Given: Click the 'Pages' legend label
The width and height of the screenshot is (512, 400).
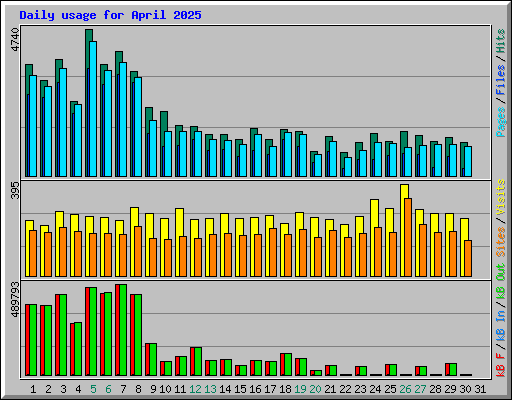Looking at the screenshot, I should tap(501, 122).
